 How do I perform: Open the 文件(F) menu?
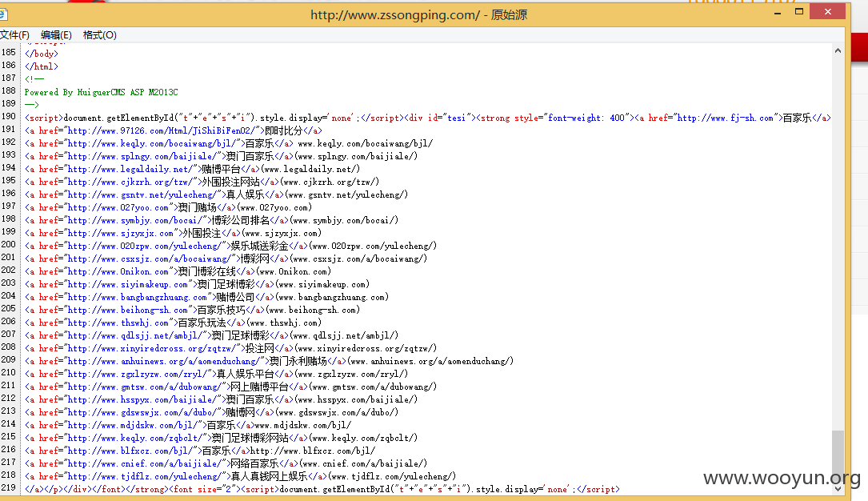(14, 35)
